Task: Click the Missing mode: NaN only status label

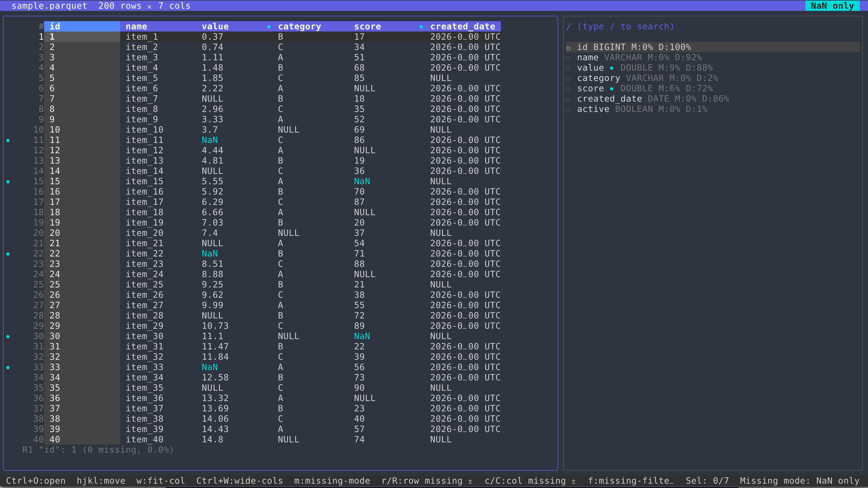Action: click(x=799, y=481)
